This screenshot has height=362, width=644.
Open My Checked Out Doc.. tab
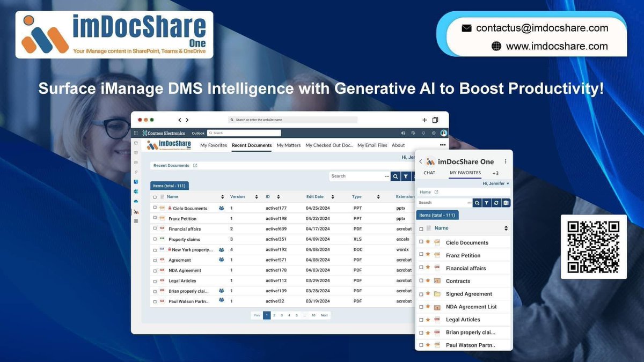pyautogui.click(x=329, y=145)
